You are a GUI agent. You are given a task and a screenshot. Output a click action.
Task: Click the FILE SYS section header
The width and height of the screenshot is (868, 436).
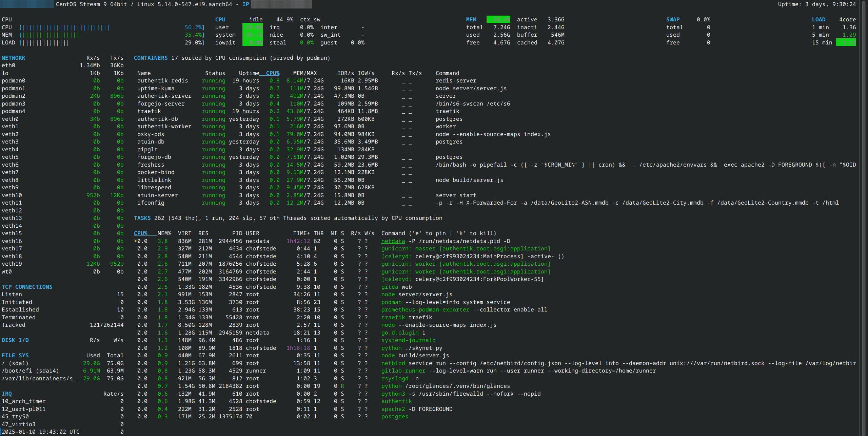tap(15, 355)
